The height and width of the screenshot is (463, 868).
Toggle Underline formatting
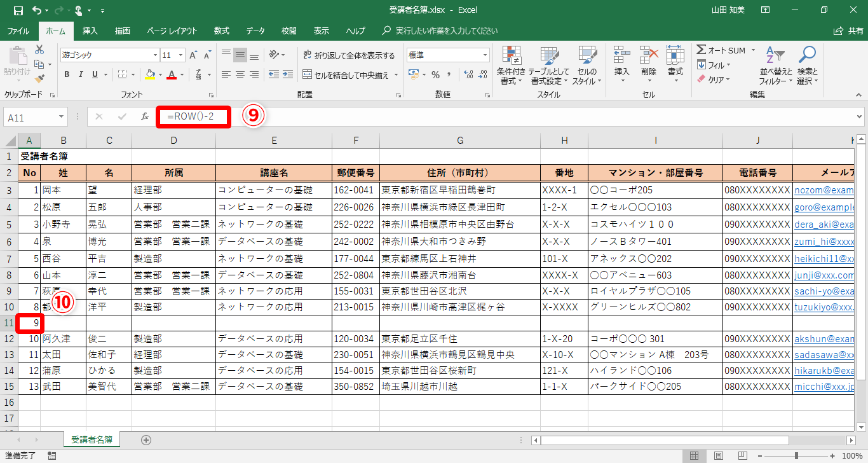(96, 74)
